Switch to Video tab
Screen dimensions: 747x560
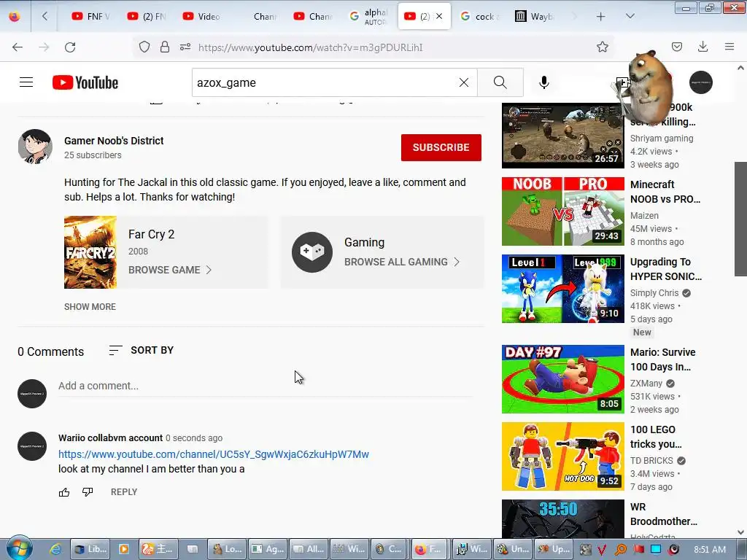(201, 17)
